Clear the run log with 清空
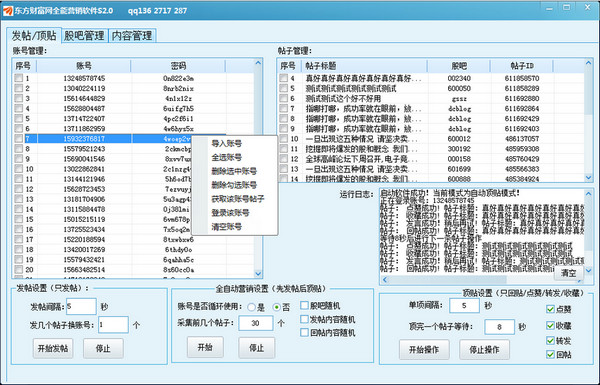 click(569, 273)
